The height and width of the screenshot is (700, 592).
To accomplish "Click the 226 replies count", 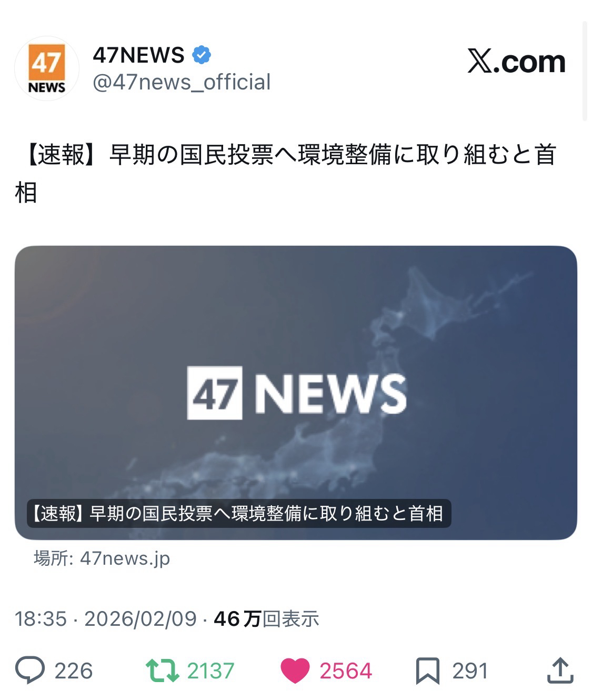I will [x=74, y=671].
